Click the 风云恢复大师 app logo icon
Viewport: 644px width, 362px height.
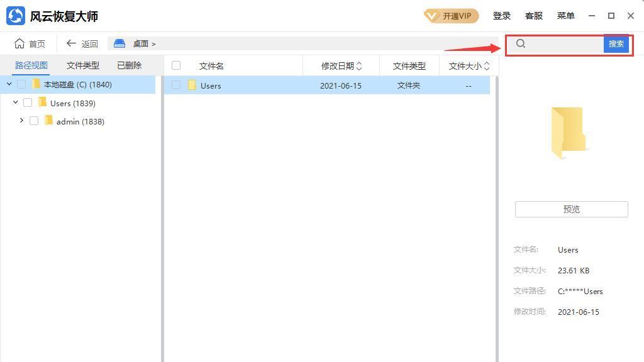pos(16,16)
